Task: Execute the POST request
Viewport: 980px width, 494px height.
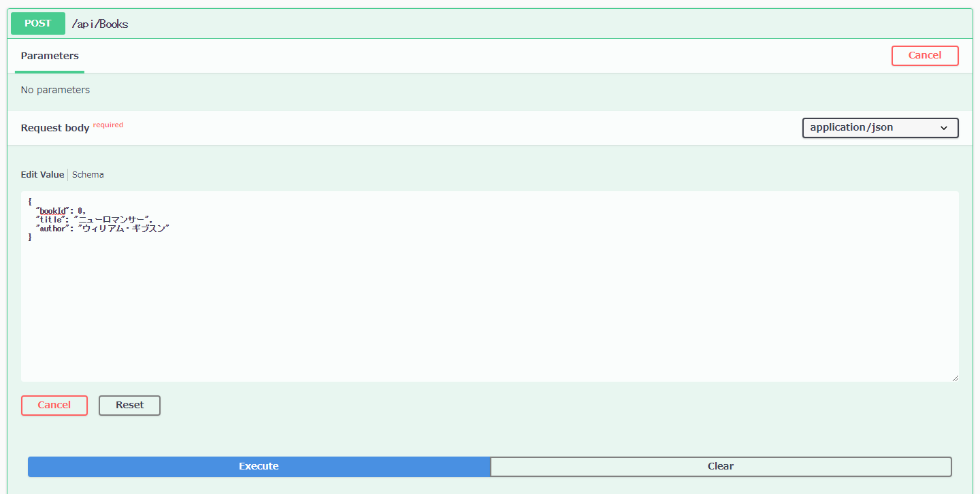Action: coord(259,467)
